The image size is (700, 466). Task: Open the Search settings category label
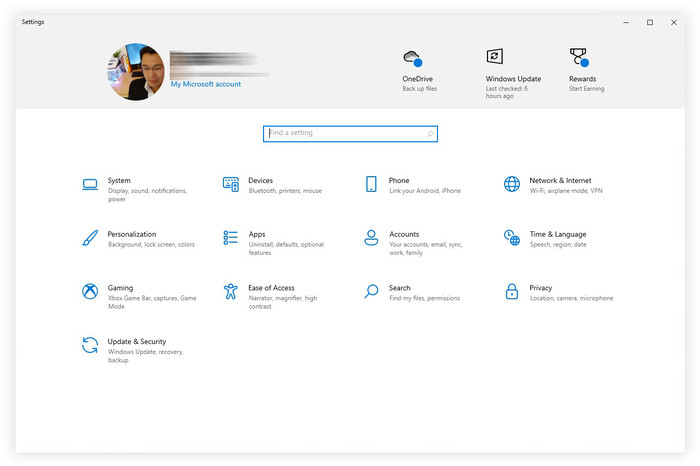coord(400,288)
